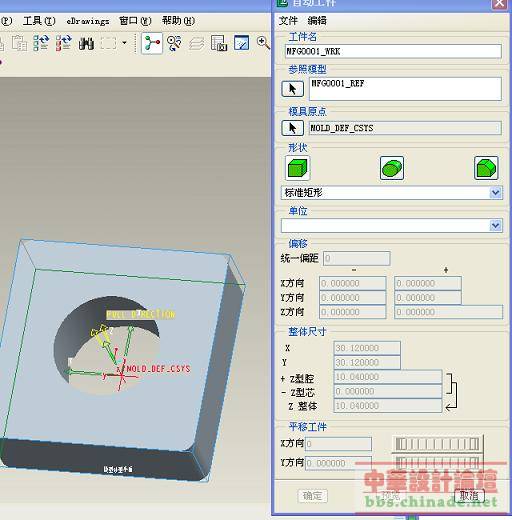Click the 工件名 input field
The height and width of the screenshot is (520, 512).
393,51
